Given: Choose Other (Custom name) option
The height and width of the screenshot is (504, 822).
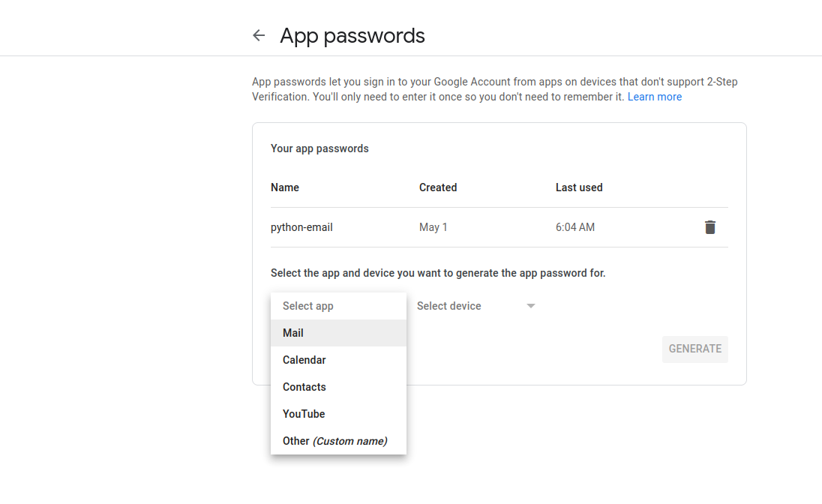Looking at the screenshot, I should pyautogui.click(x=338, y=441).
